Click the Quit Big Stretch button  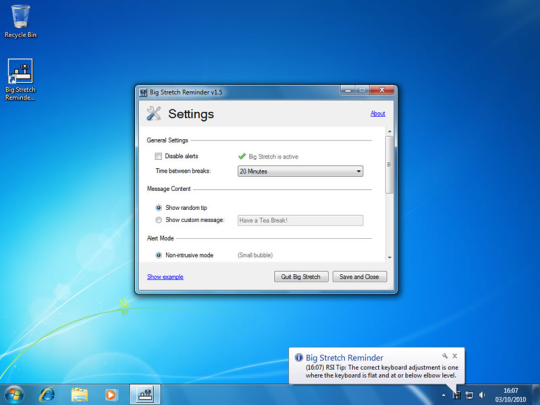click(301, 277)
